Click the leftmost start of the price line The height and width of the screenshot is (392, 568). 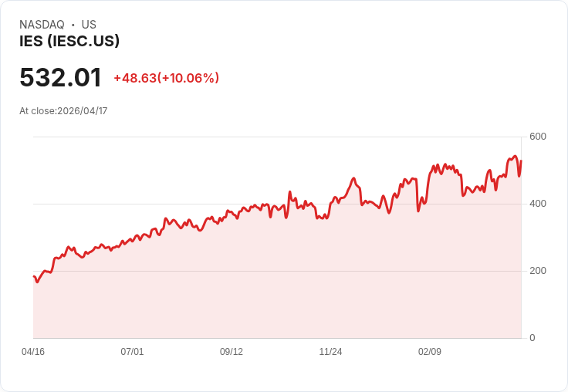pos(34,276)
